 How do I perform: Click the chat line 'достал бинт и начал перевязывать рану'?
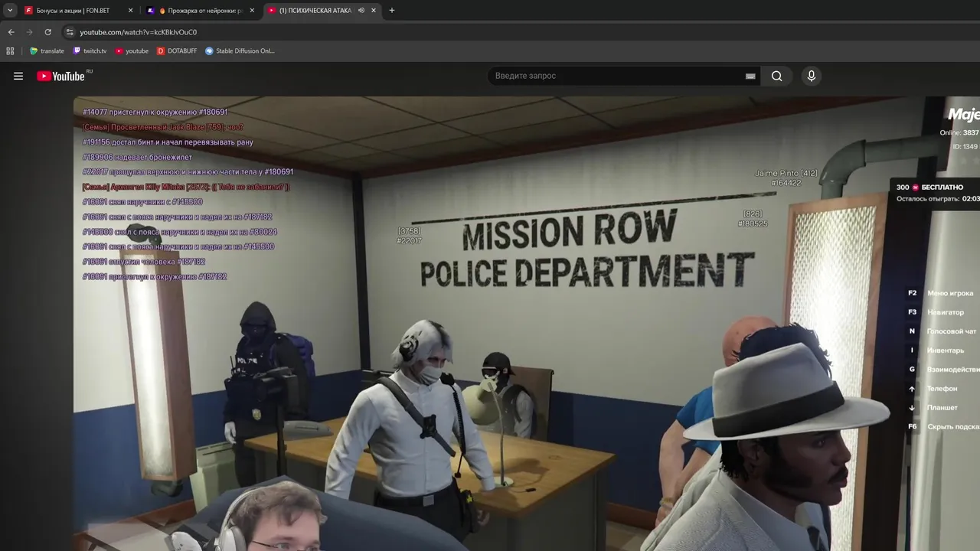[x=168, y=142]
